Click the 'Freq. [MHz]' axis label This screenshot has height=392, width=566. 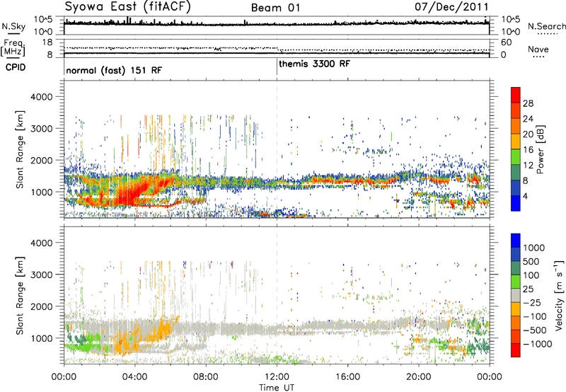(x=13, y=48)
